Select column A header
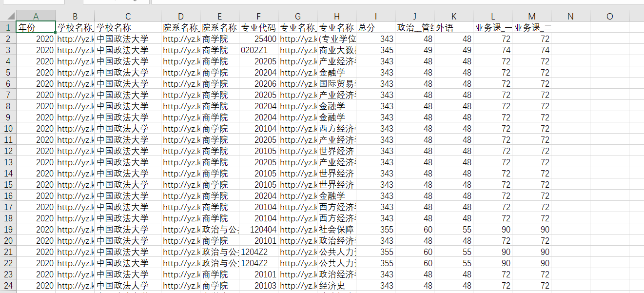Viewport: 644px width, 293px height. (36, 16)
